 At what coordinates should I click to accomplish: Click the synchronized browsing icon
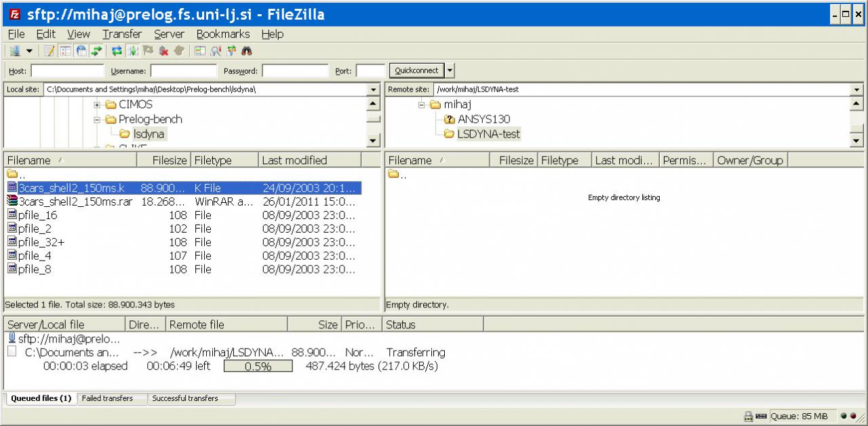click(231, 51)
